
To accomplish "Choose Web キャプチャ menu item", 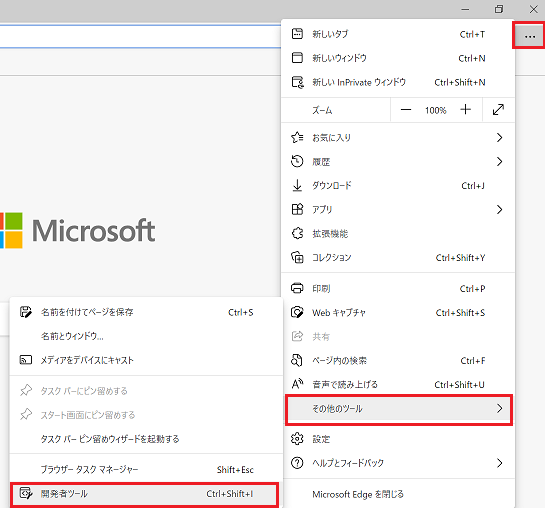I will (x=398, y=312).
